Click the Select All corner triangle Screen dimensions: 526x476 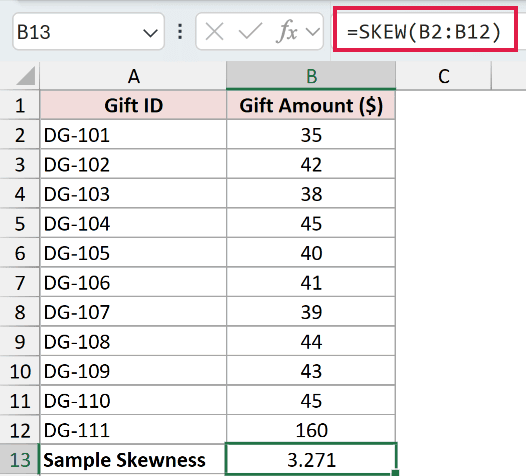(x=25, y=76)
